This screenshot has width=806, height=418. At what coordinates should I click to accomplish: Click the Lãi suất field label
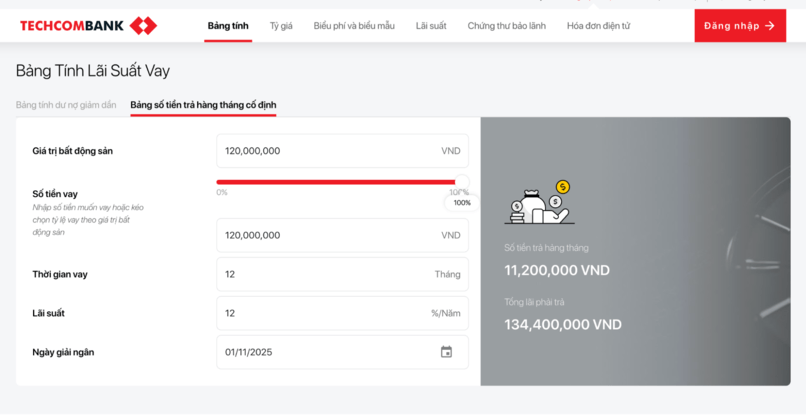click(48, 313)
